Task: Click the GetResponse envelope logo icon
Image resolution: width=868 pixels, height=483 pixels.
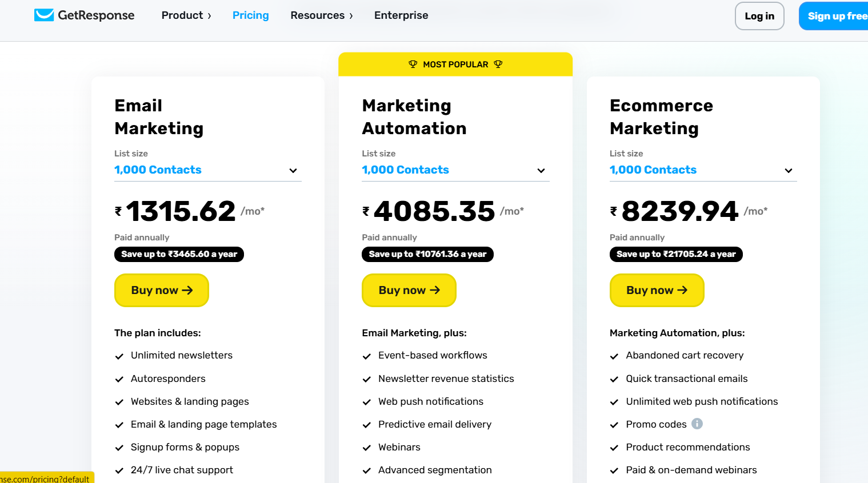Action: point(44,15)
